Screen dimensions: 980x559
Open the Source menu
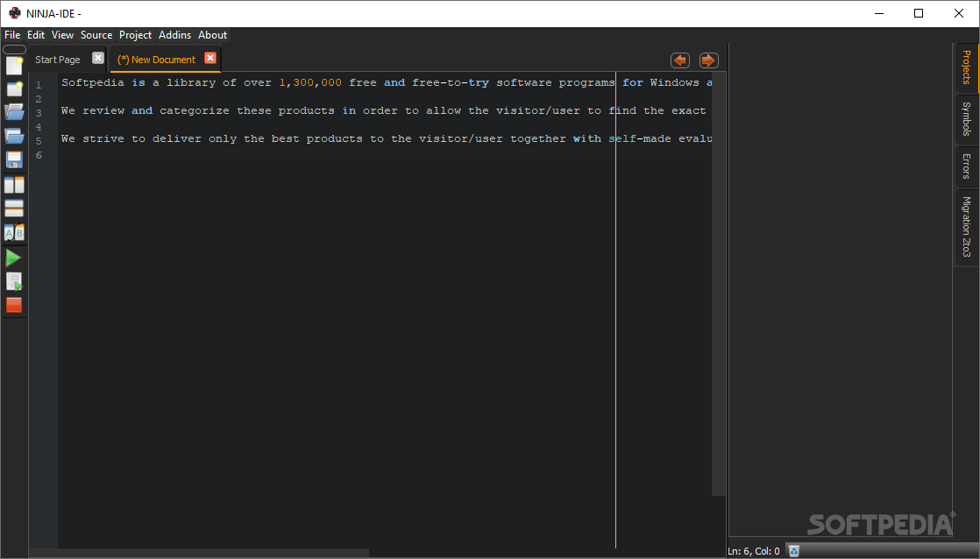[x=96, y=35]
